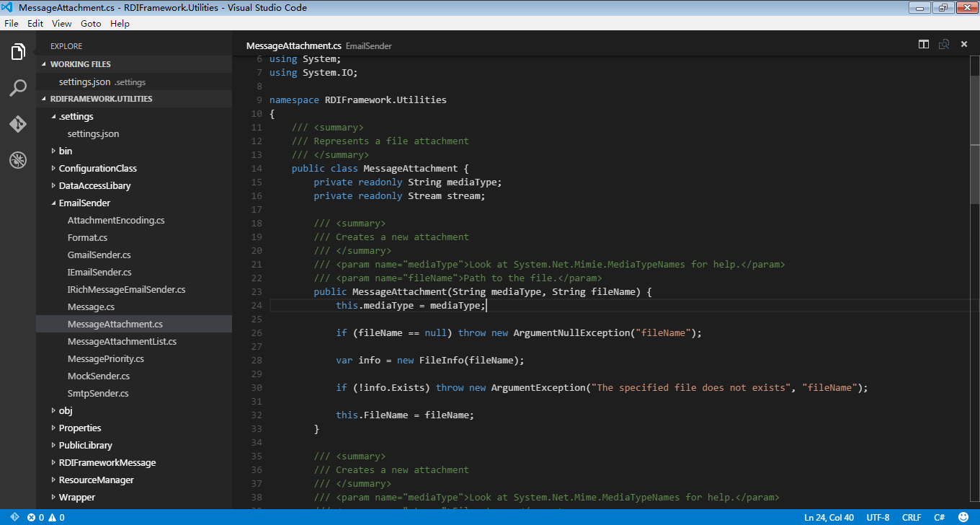
Task: Click in code at line 26 ArgumentNullException
Action: [x=571, y=333]
